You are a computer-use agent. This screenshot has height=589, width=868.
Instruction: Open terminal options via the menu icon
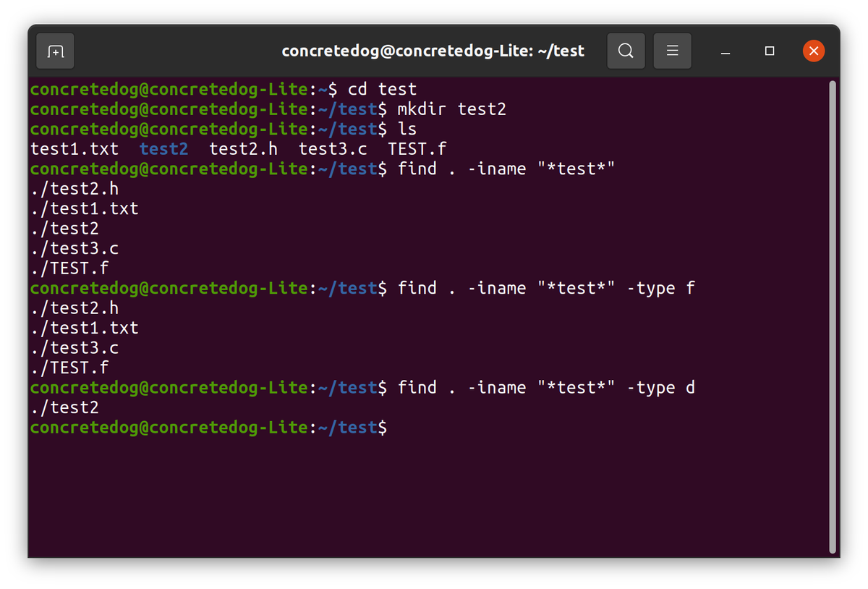(672, 51)
